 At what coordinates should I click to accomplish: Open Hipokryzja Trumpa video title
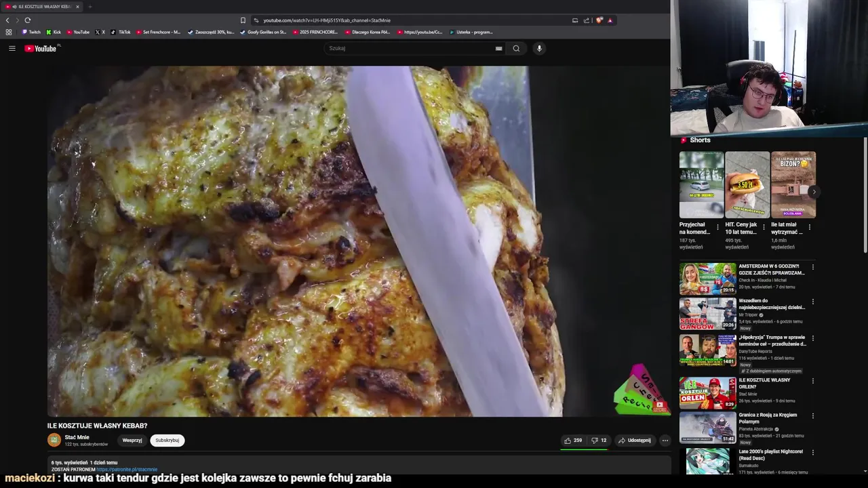pos(772,340)
